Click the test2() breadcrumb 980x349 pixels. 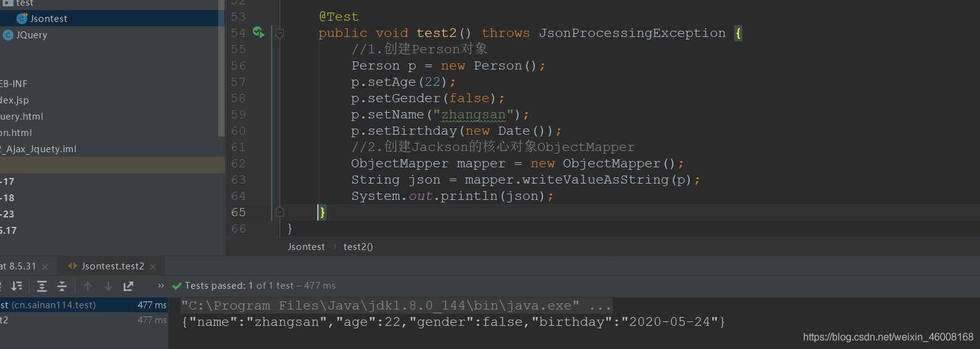358,247
